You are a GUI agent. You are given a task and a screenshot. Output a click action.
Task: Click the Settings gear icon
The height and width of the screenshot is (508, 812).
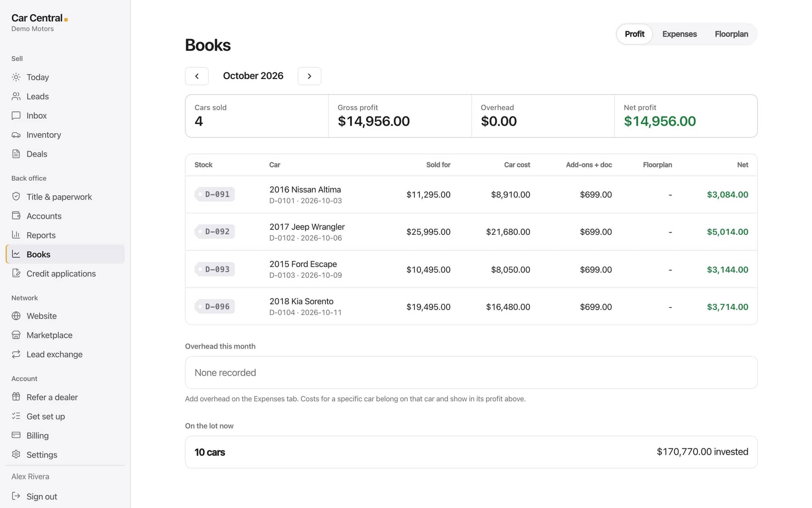click(x=16, y=454)
